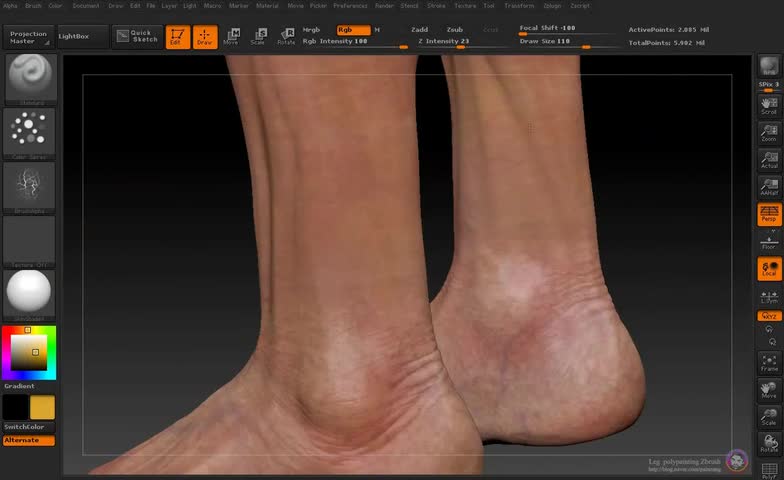784x480 pixels.
Task: Open the Color menu
Action: 55,6
